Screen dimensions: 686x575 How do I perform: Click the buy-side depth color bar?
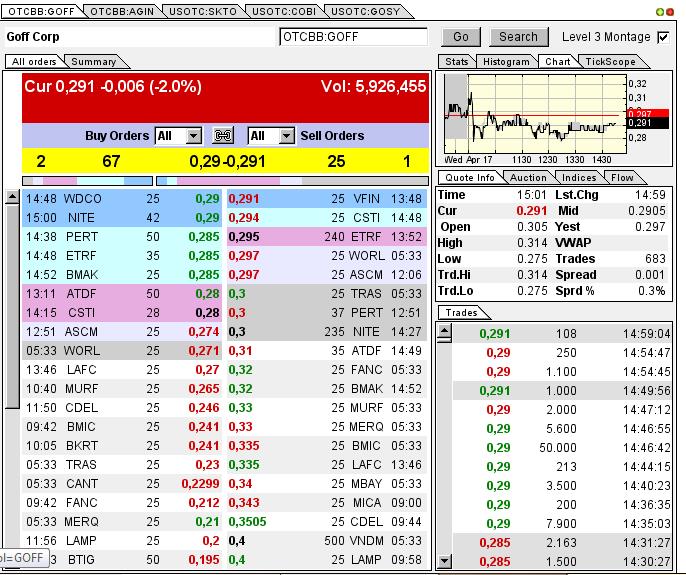click(x=88, y=181)
